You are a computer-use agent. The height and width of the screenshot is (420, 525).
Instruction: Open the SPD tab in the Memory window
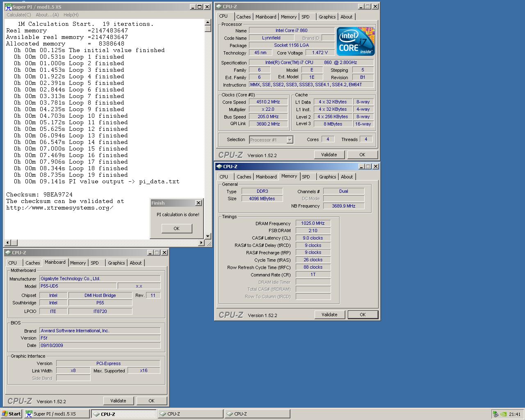[306, 177]
